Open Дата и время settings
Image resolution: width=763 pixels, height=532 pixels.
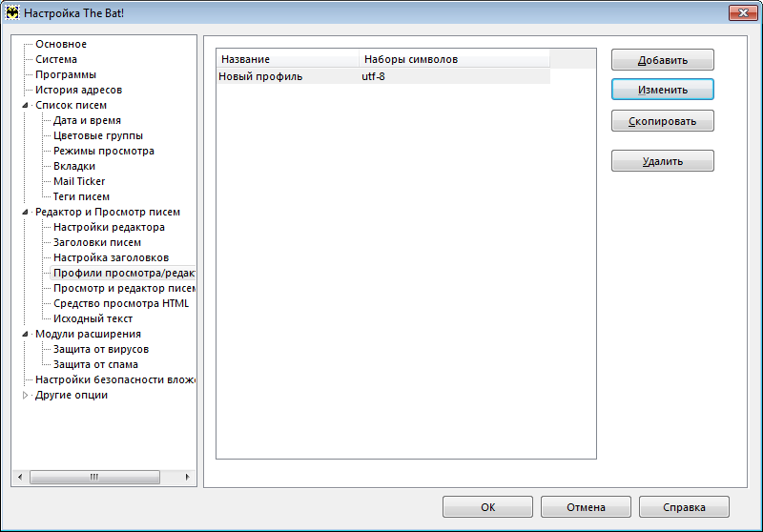[x=87, y=120]
